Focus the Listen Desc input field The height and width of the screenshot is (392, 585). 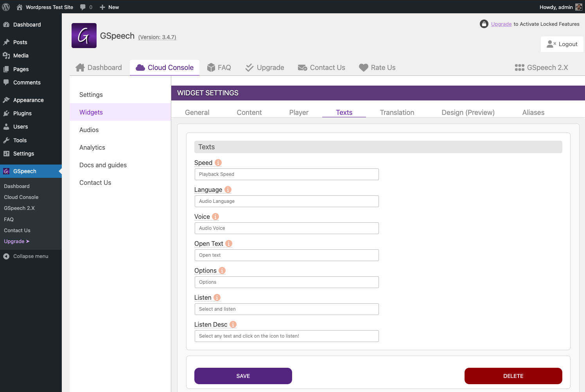tap(287, 336)
